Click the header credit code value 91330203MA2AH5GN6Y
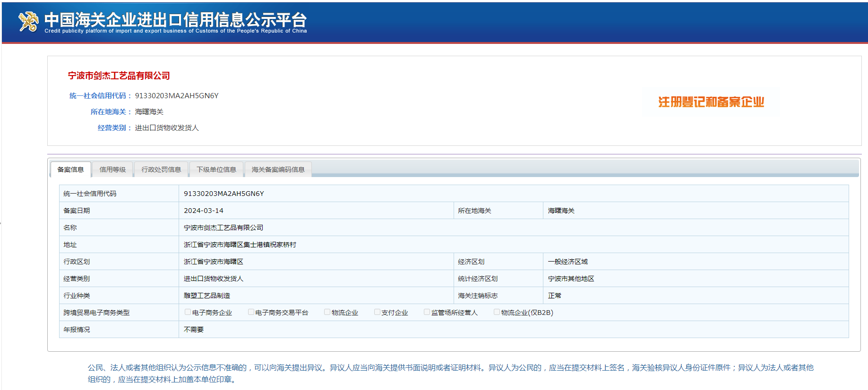 coord(177,96)
